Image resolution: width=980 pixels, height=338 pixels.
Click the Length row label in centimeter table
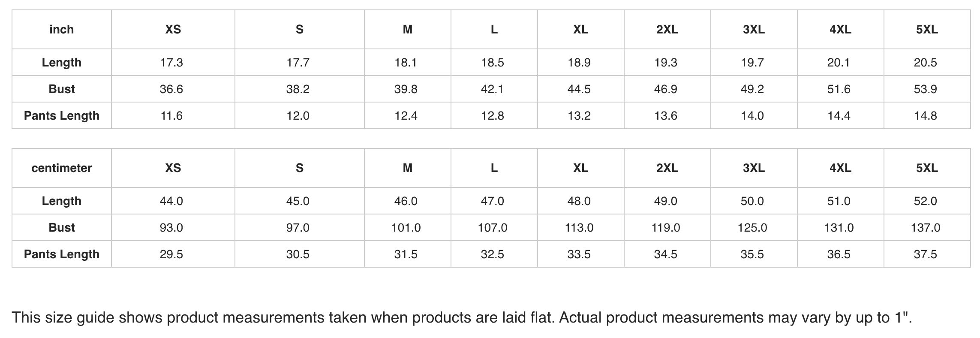(62, 201)
